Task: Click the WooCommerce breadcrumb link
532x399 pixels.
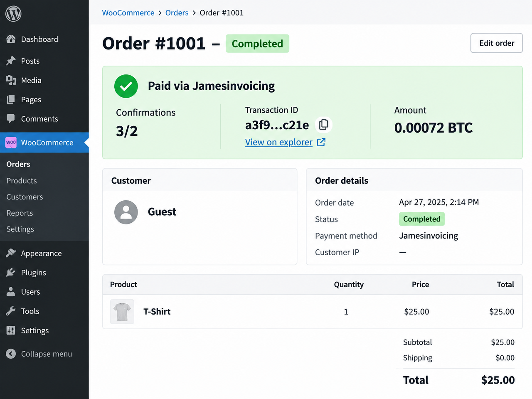Action: tap(128, 13)
